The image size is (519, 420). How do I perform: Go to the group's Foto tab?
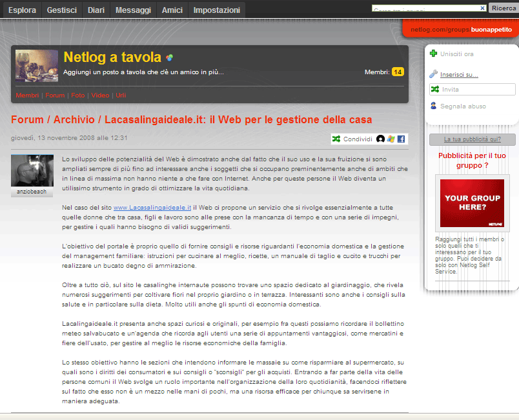click(77, 95)
